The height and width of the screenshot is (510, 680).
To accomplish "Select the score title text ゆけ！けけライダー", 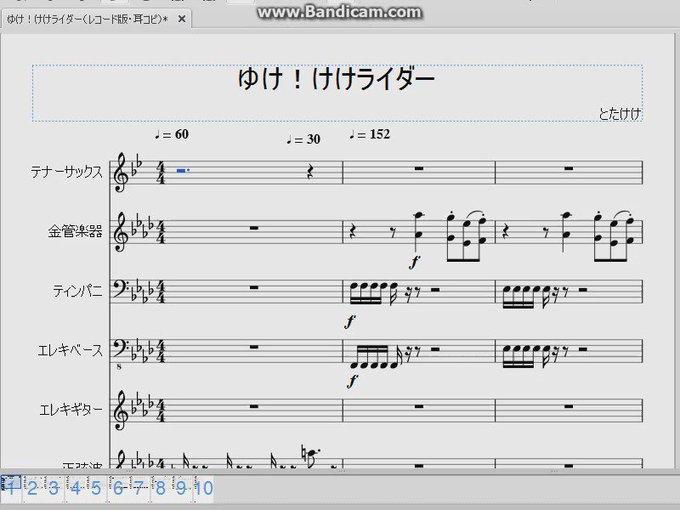I will pos(336,79).
